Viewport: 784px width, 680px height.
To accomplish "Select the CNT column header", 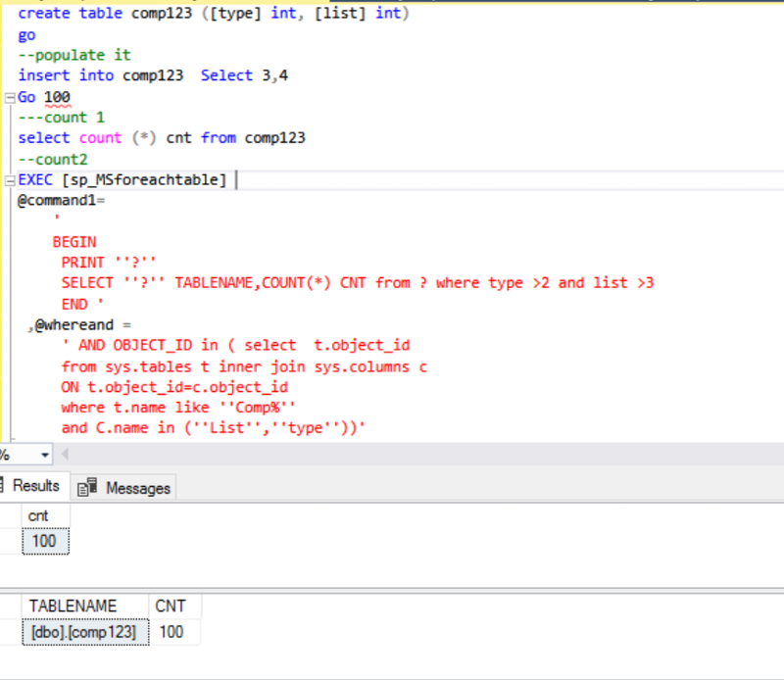I will (175, 606).
